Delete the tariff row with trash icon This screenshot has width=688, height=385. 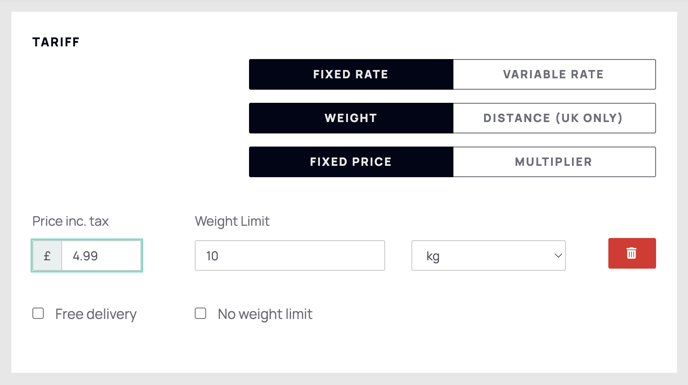pos(632,253)
